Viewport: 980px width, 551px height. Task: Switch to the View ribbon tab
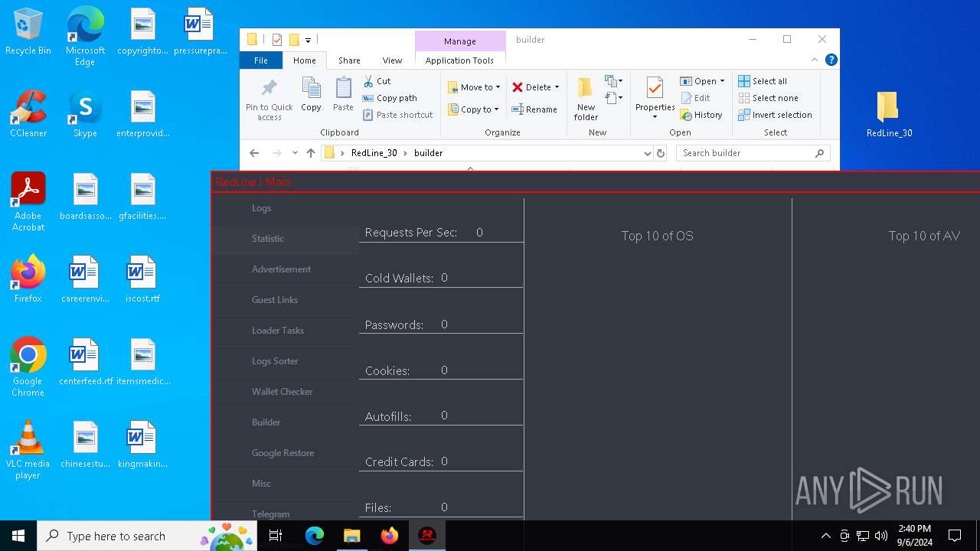coord(392,60)
